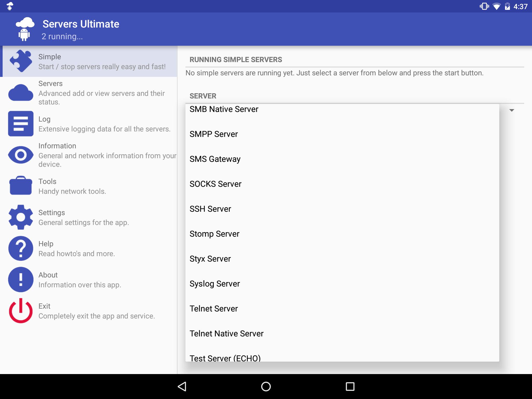Open the Log document icon
532x399 pixels.
click(x=21, y=124)
